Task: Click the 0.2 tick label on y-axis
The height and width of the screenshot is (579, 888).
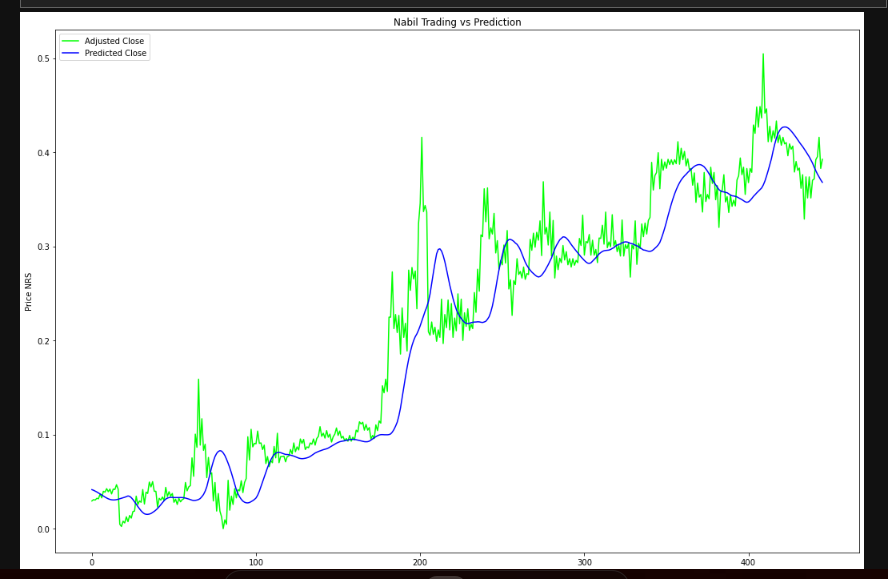Action: pyautogui.click(x=44, y=341)
